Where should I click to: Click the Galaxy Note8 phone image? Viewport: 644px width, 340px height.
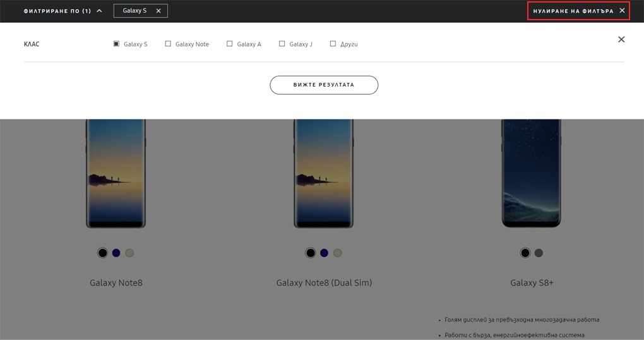coord(116,174)
